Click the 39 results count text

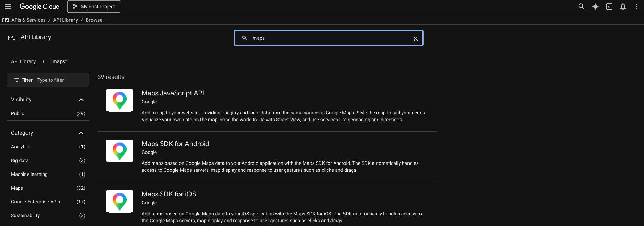tap(111, 77)
